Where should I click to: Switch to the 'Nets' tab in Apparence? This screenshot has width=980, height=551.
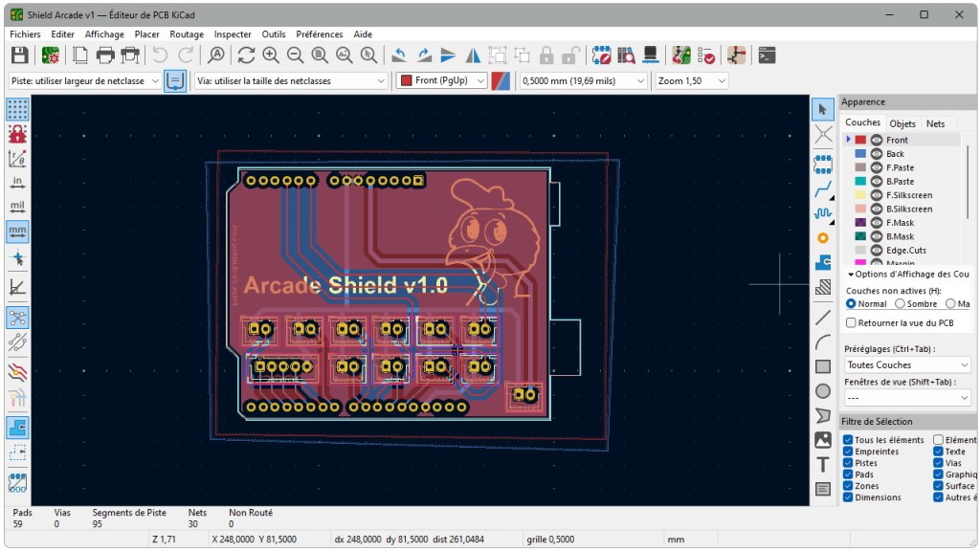click(x=936, y=122)
